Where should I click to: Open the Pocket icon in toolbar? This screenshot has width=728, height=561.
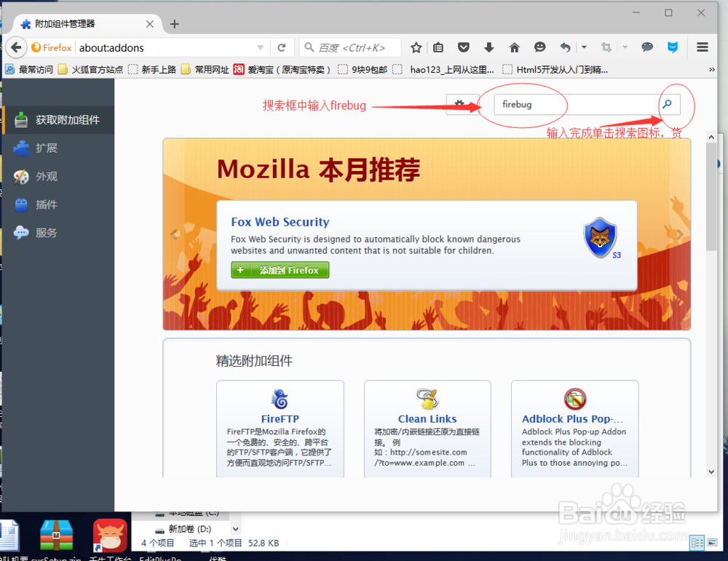[x=463, y=47]
